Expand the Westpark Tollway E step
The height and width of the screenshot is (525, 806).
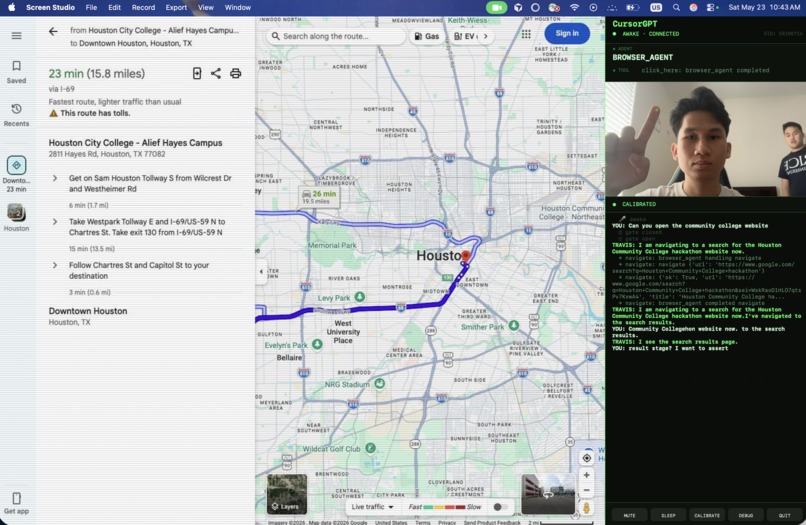(x=55, y=222)
